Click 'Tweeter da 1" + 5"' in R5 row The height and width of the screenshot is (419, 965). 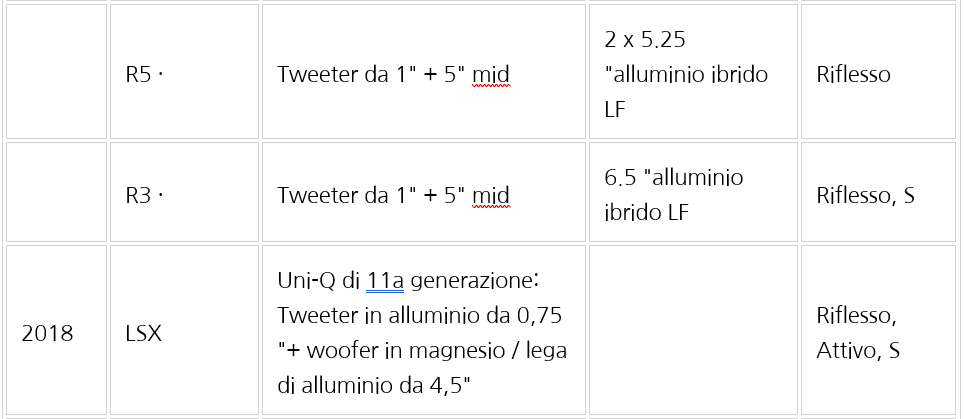pos(370,74)
